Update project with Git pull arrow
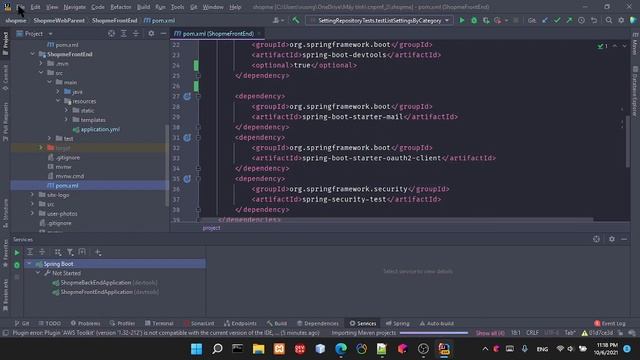 (545, 20)
